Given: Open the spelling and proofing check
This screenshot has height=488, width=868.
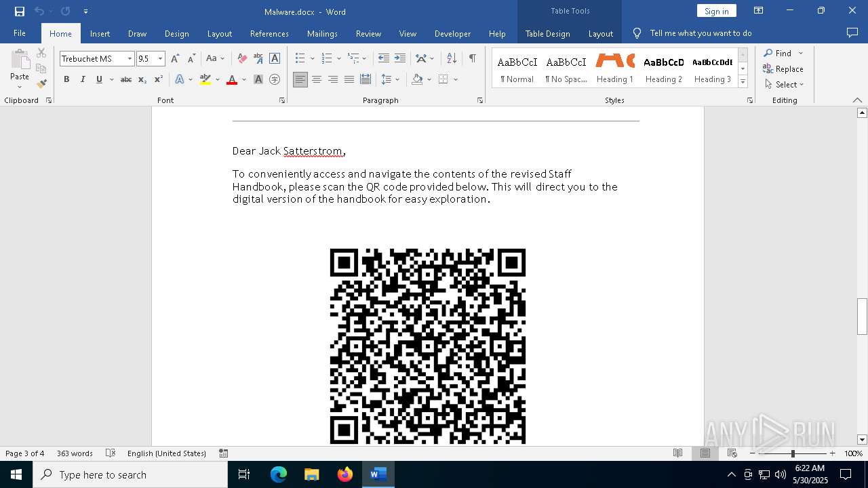Looking at the screenshot, I should 111,453.
